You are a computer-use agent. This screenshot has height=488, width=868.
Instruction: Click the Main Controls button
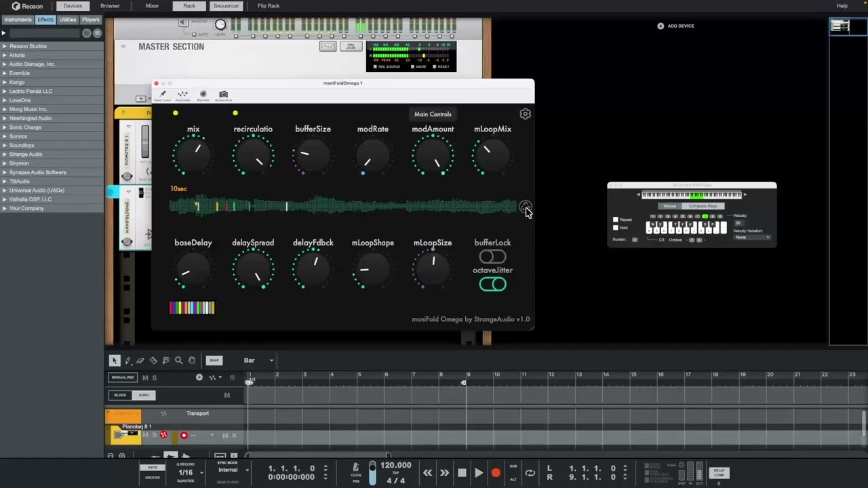(x=433, y=114)
